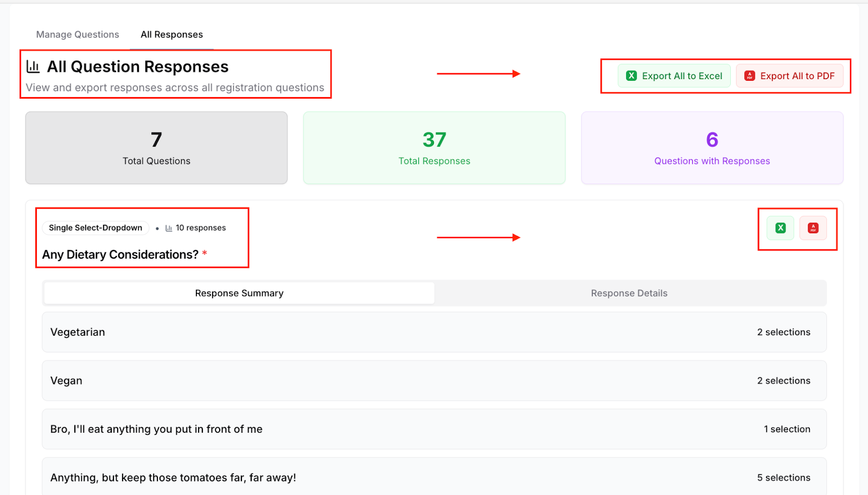Click the Questions with Responses card
Viewport: 868px width, 495px height.
coord(712,148)
